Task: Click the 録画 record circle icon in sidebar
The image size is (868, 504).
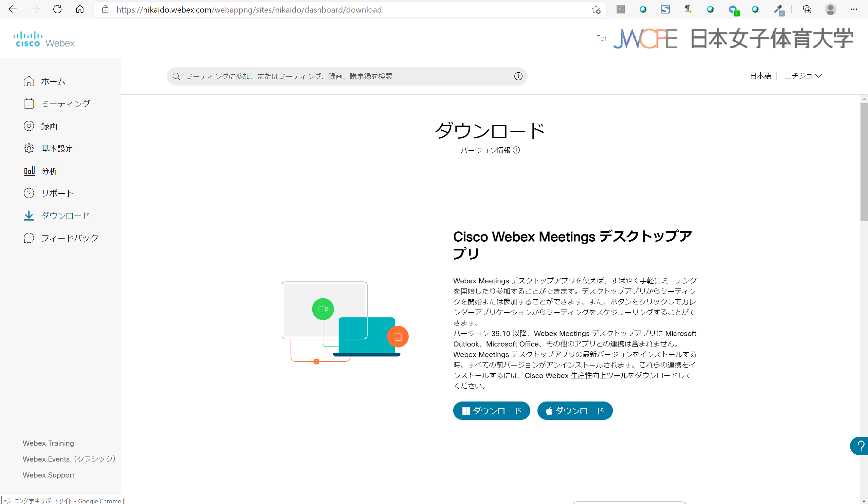Action: coord(29,126)
